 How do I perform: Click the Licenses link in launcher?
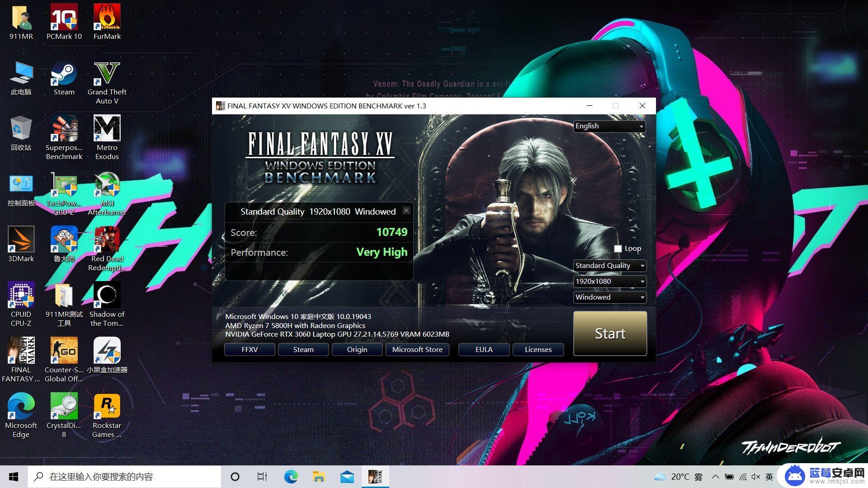[x=537, y=349]
